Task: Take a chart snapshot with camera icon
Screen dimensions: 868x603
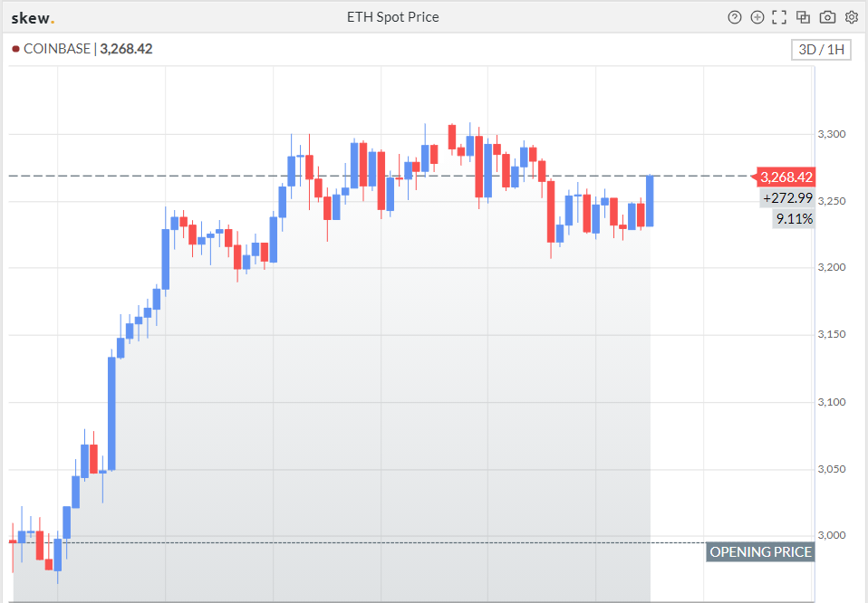Action: coord(827,18)
